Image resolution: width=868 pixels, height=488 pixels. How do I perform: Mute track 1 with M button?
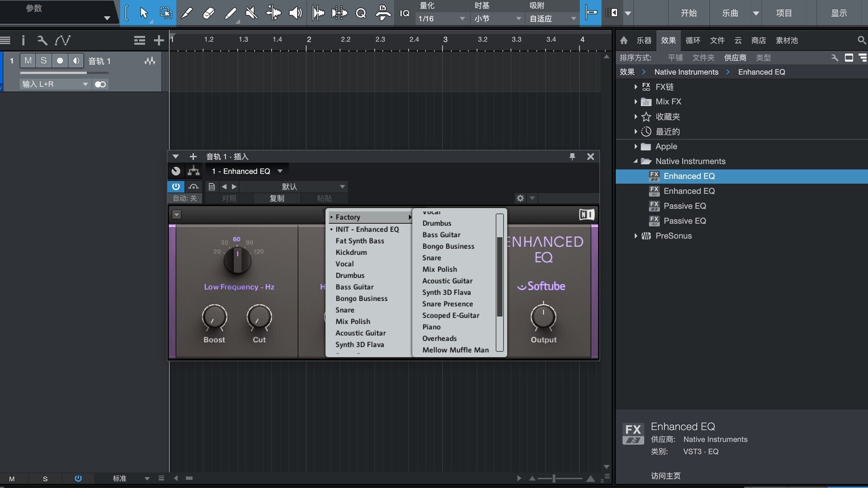tap(28, 61)
